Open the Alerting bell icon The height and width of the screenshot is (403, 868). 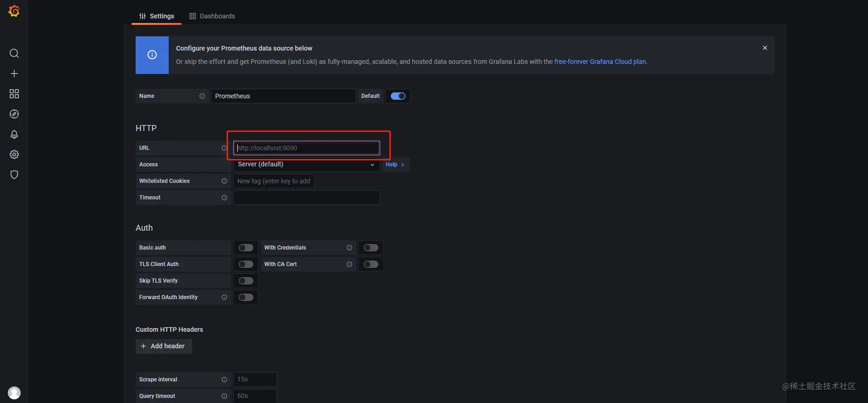[x=14, y=134]
